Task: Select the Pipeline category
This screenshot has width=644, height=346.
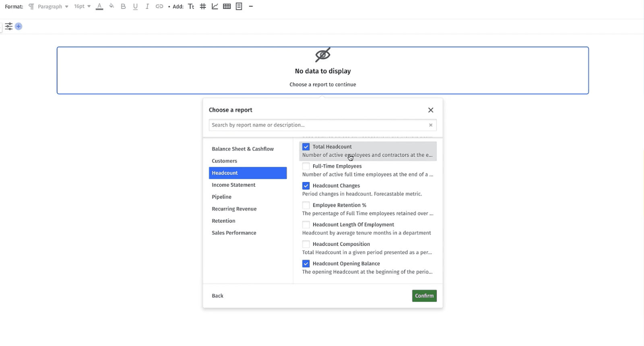Action: (x=248, y=197)
